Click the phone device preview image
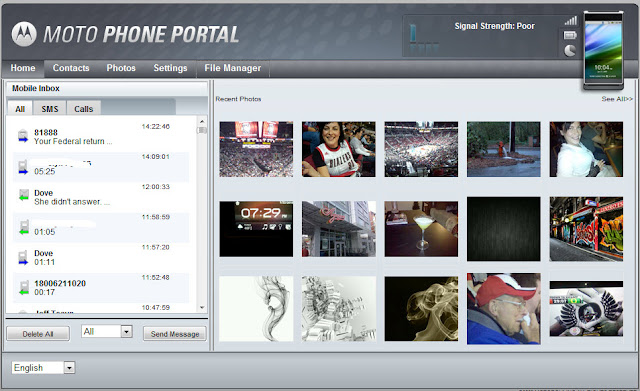This screenshot has width=640, height=391. tap(603, 50)
